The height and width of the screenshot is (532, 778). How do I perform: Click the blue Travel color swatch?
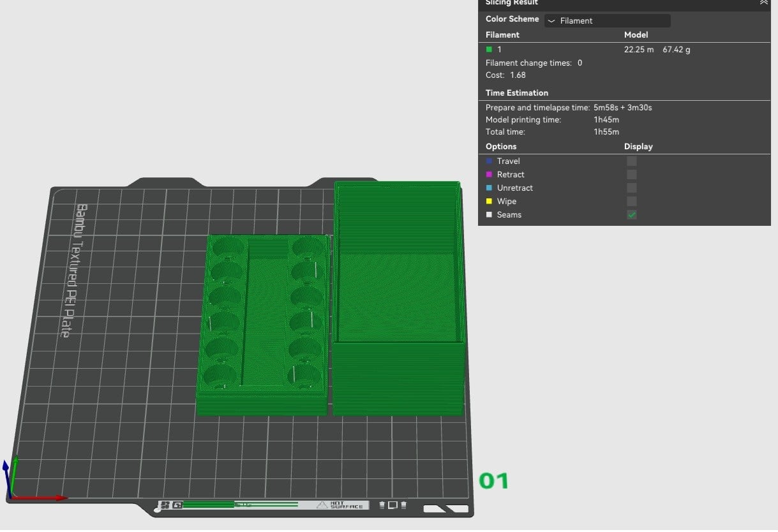(x=489, y=161)
